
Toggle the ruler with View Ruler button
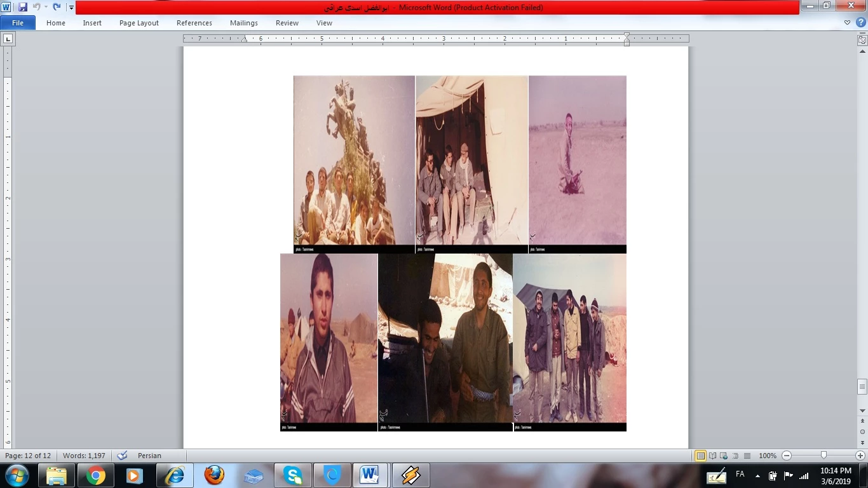[x=862, y=39]
